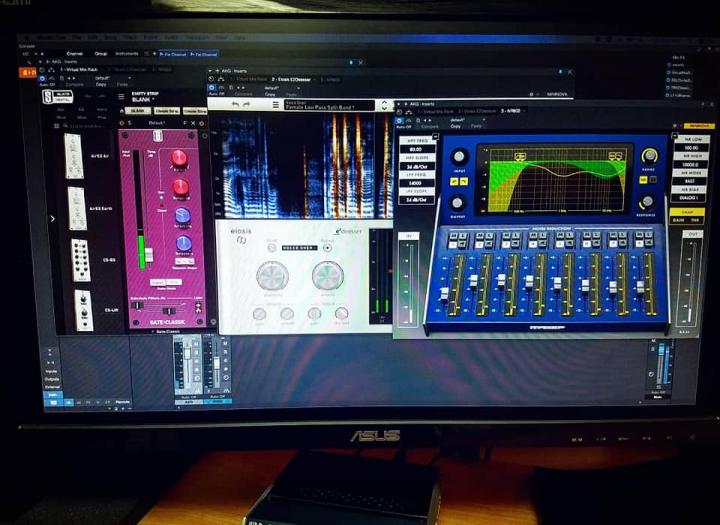This screenshot has height=525, width=720.
Task: Click the HPF FREQ value 80.00
Action: (416, 149)
